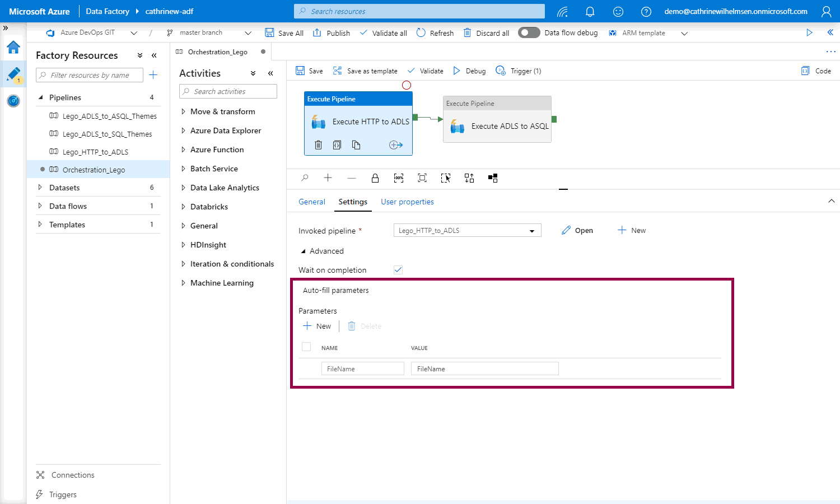This screenshot has height=504, width=840.
Task: Click the clone icon on the selected activity
Action: tap(356, 145)
